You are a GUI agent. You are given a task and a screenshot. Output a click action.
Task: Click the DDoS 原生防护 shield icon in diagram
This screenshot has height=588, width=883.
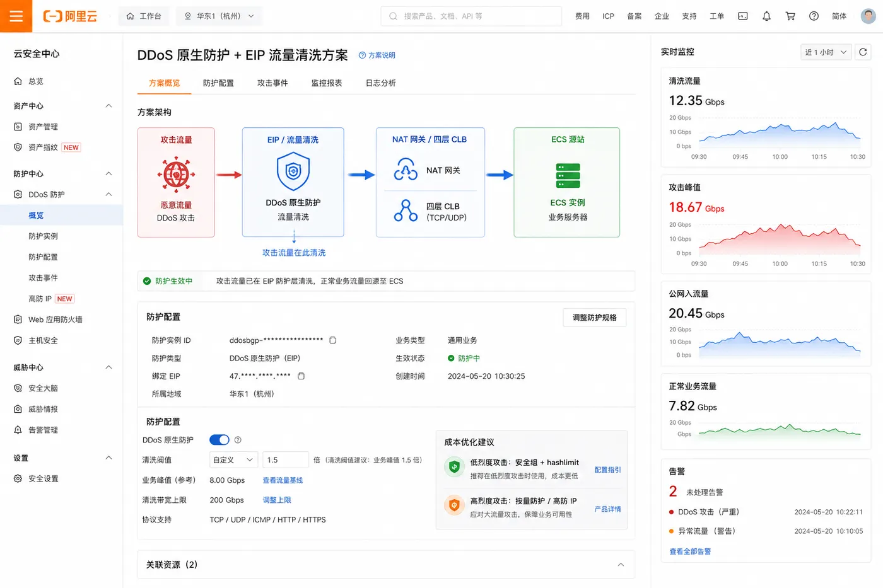[x=293, y=171]
